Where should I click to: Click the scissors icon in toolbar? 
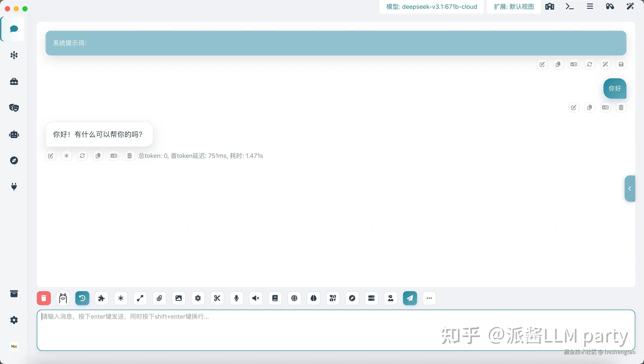pos(217,298)
